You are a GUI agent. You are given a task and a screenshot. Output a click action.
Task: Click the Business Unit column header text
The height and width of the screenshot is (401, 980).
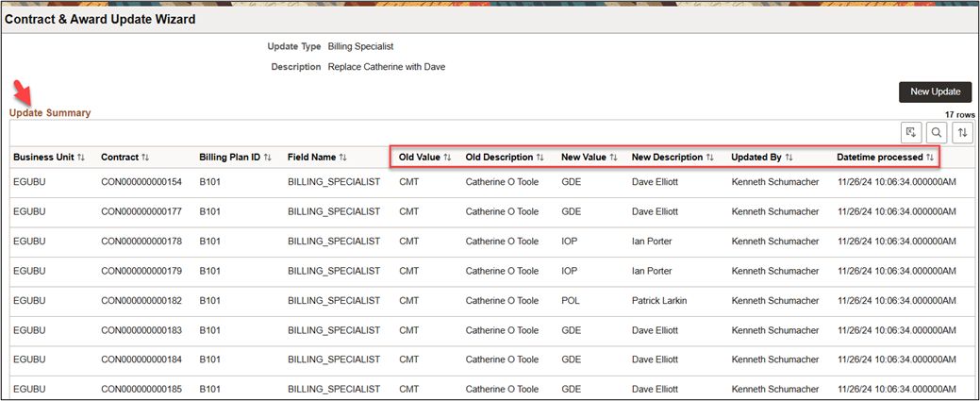tap(43, 158)
